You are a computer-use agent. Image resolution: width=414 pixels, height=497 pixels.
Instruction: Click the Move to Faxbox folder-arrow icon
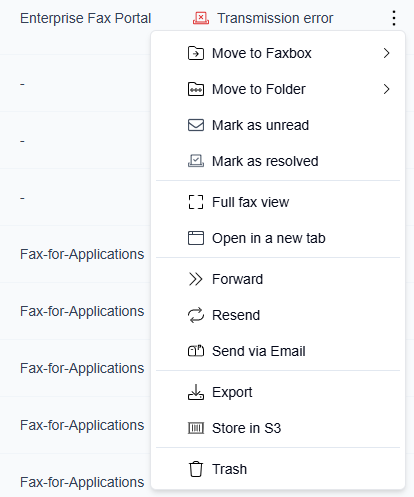point(196,53)
